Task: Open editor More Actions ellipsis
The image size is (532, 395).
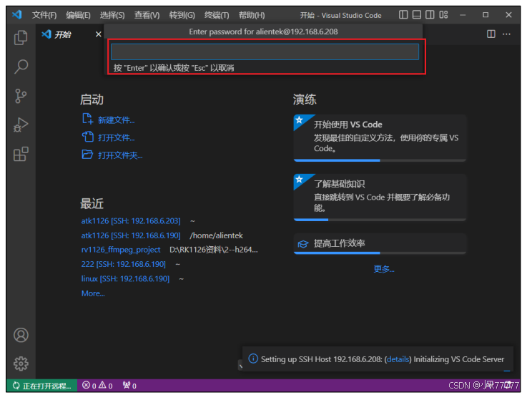Action: [506, 34]
